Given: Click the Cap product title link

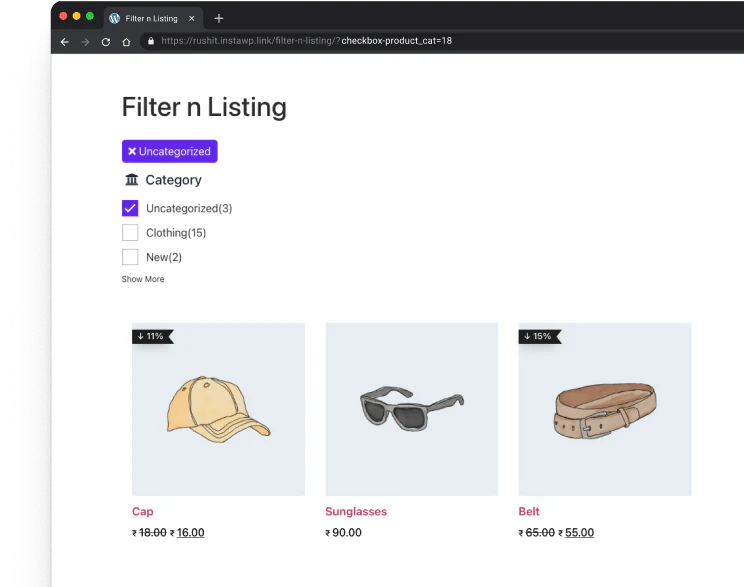Looking at the screenshot, I should point(142,512).
